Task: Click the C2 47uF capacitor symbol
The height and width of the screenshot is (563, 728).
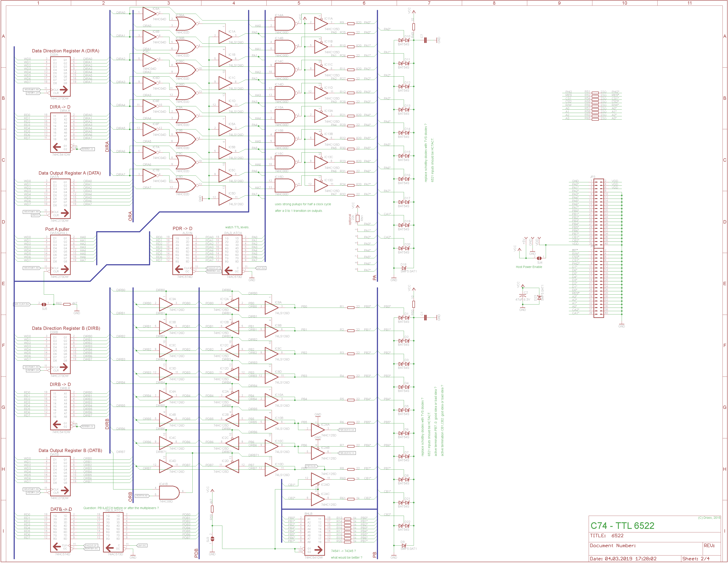Action: click(523, 296)
